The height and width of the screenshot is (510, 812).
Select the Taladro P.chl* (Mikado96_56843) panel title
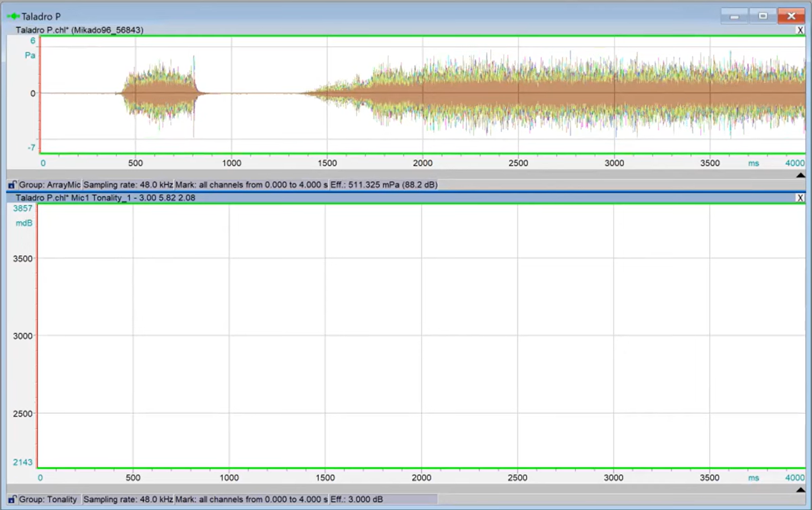click(x=80, y=30)
